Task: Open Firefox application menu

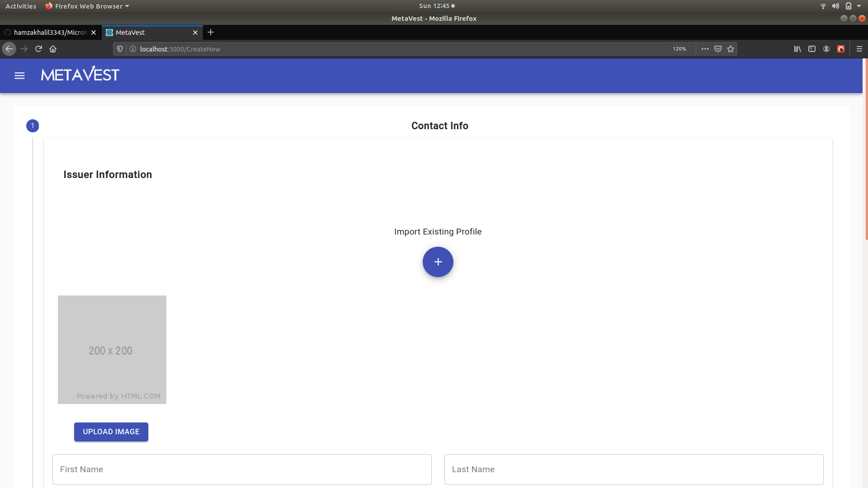Action: 859,49
